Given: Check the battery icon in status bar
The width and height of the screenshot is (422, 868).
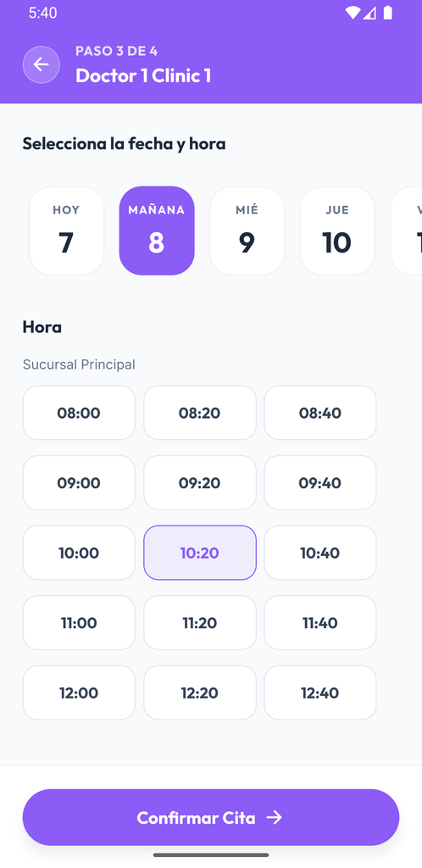Looking at the screenshot, I should [388, 13].
